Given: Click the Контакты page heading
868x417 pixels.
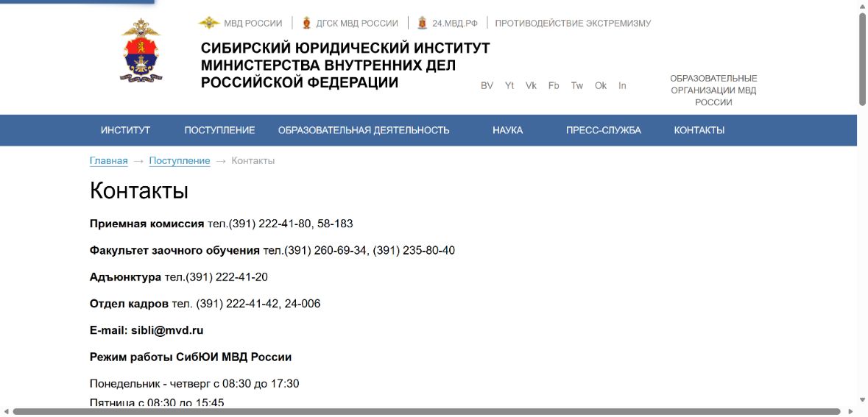Looking at the screenshot, I should click(139, 190).
